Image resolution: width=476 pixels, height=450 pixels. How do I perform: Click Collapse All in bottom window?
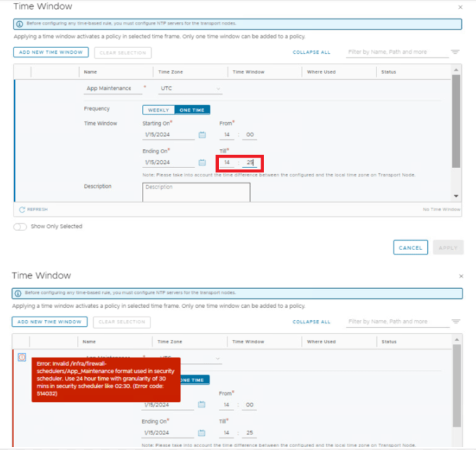[x=311, y=322]
